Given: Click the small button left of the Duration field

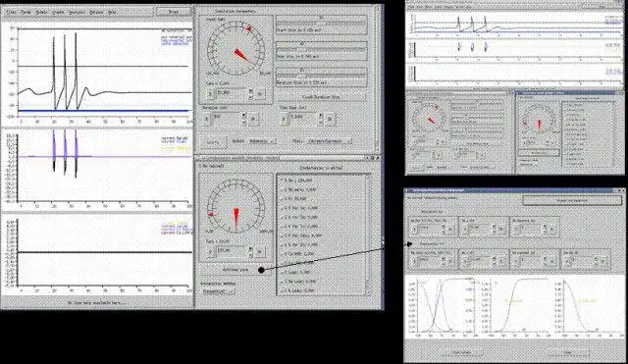Looking at the screenshot, I should coord(207,119).
